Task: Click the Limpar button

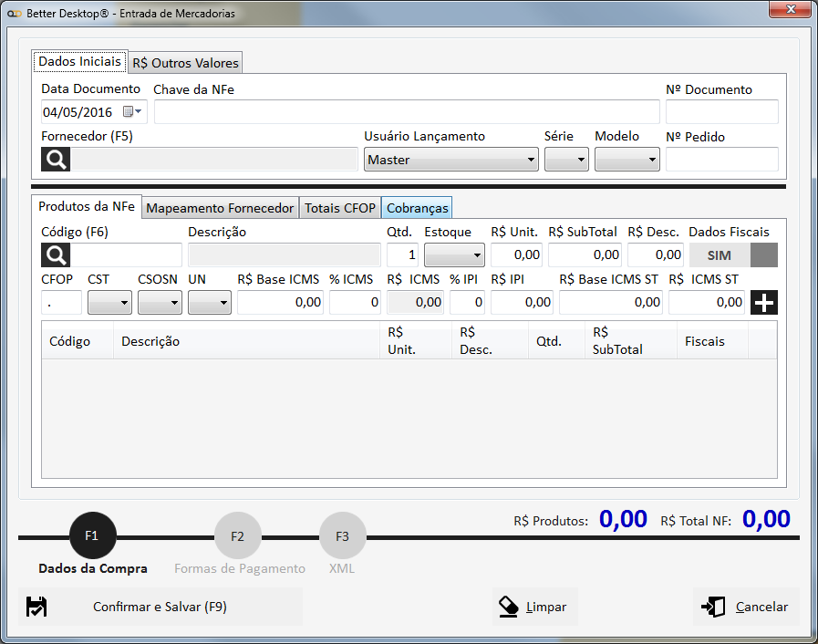Action: [534, 607]
